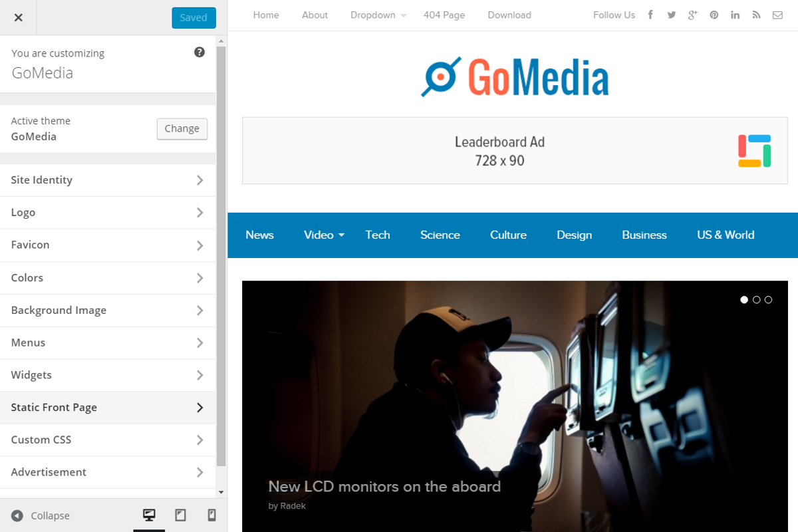Screen dimensions: 798x532
Task: Open the LinkedIn follow icon
Action: (735, 15)
